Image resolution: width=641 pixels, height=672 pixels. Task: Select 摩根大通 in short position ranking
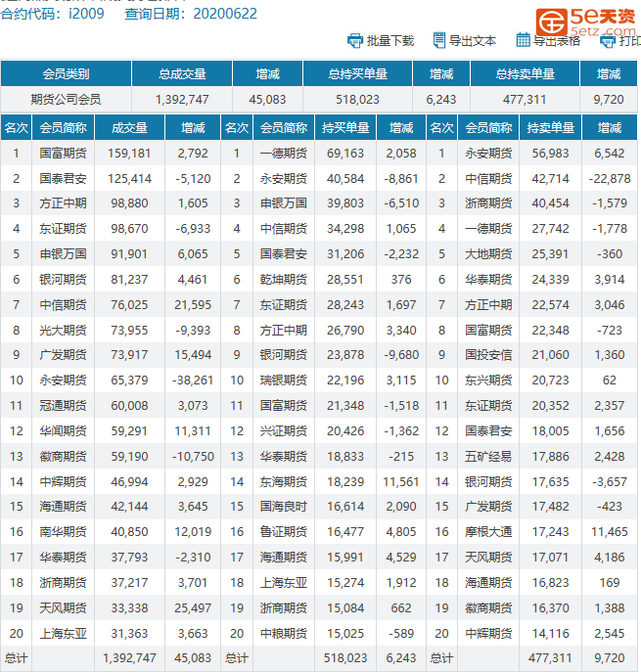point(488,532)
